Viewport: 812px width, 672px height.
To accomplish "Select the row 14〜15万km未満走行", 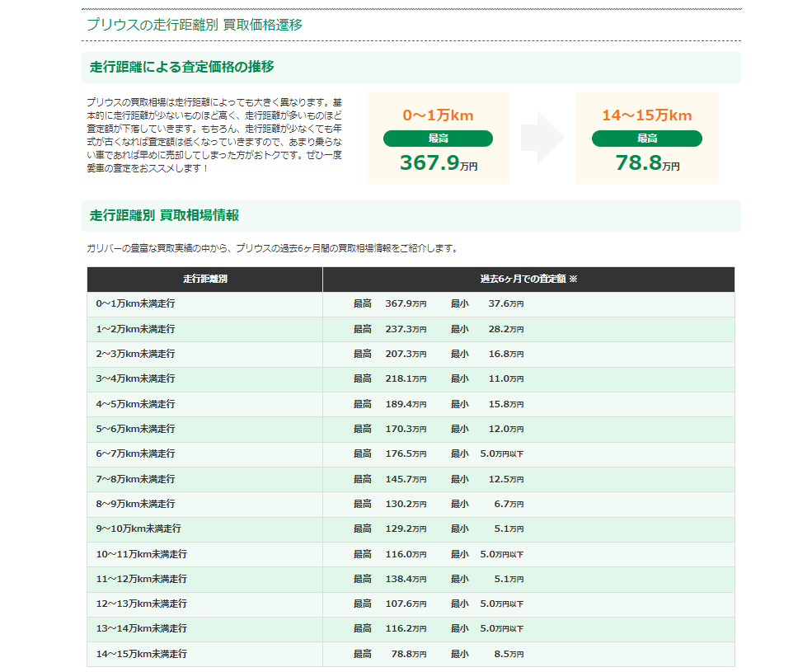I will [x=411, y=655].
